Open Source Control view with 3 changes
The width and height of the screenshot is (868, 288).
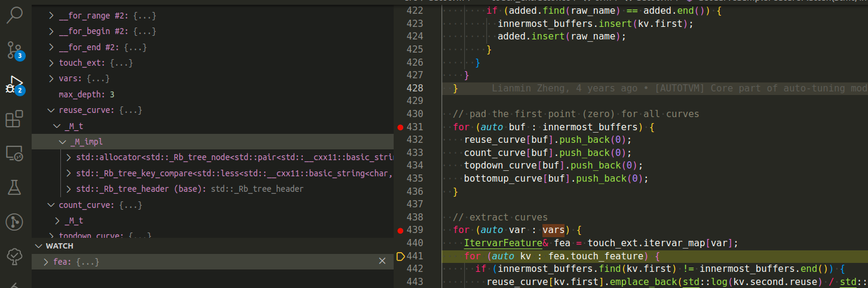pos(15,50)
